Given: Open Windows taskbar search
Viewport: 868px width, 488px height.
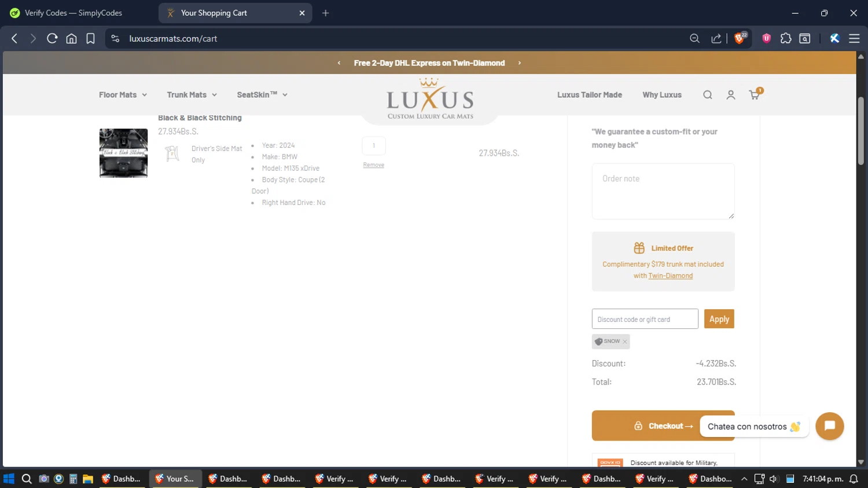Looking at the screenshot, I should click(x=27, y=479).
